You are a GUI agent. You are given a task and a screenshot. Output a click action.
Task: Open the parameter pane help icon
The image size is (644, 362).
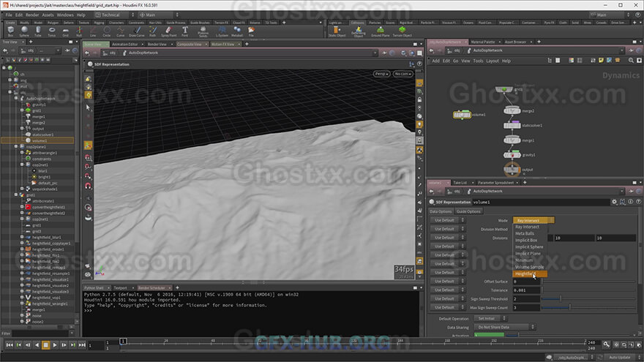[639, 202]
